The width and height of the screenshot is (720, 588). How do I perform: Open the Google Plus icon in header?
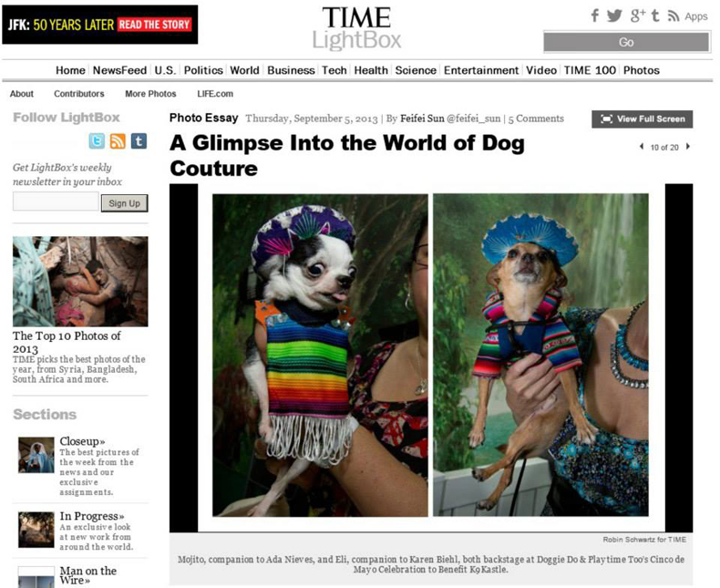tap(638, 15)
